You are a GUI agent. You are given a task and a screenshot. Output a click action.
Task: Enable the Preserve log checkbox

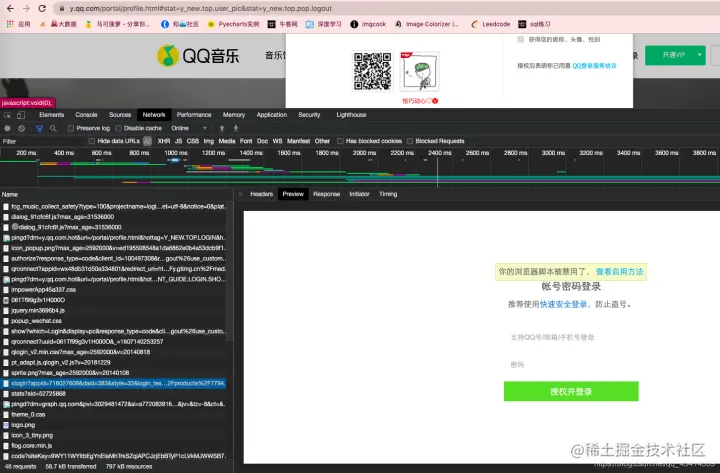pos(71,129)
